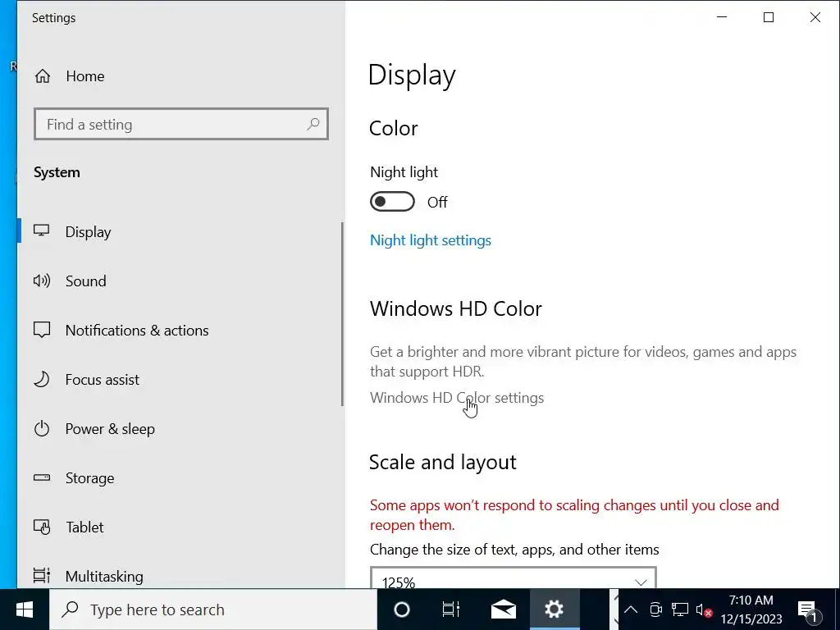The height and width of the screenshot is (630, 840).
Task: Click the Sound speaker icon in sidebar
Action: (41, 281)
